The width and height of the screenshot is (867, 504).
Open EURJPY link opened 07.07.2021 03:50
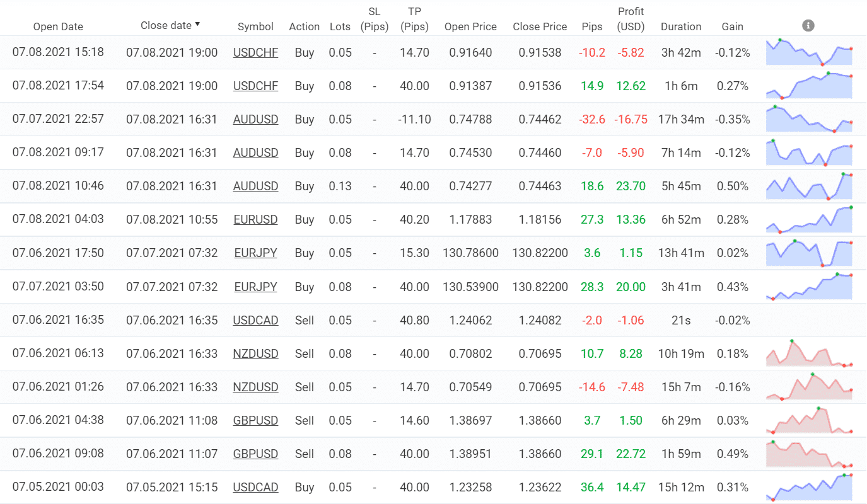click(x=255, y=287)
